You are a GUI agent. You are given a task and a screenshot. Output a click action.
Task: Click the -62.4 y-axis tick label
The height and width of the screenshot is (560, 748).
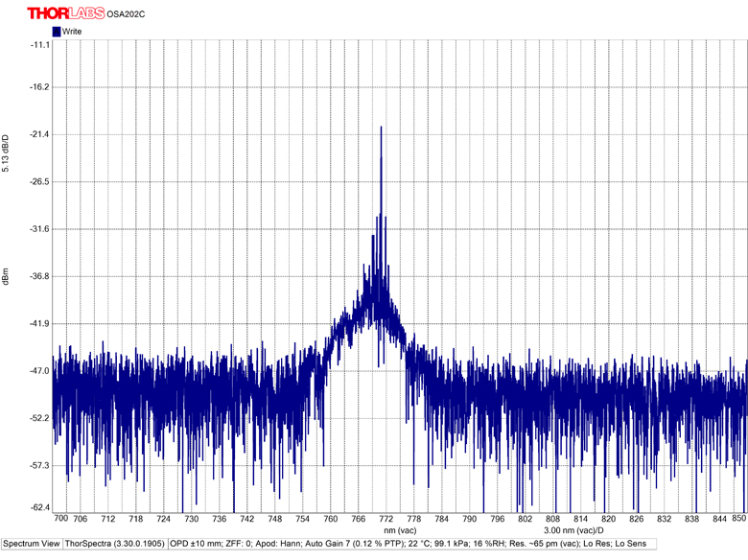click(x=39, y=507)
